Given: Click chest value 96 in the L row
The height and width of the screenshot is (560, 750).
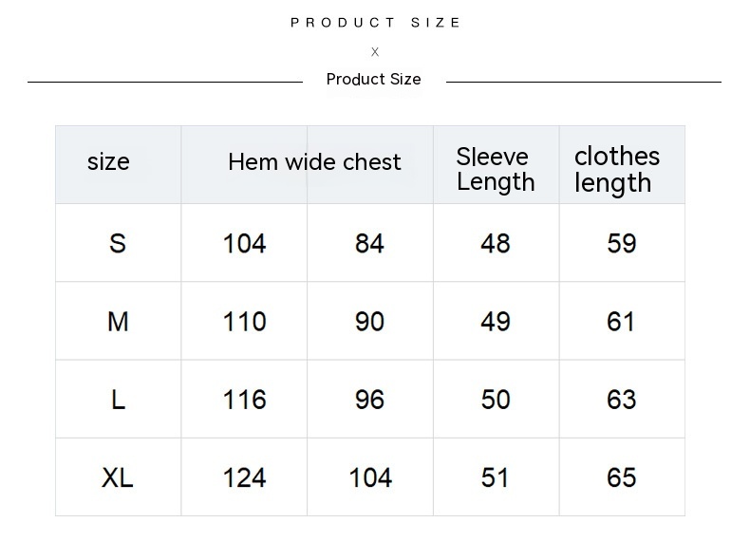Looking at the screenshot, I should tap(369, 400).
